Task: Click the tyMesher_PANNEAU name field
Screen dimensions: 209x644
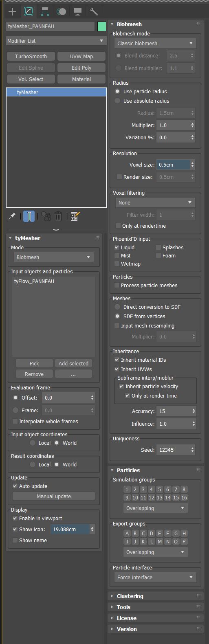Action: coord(51,26)
